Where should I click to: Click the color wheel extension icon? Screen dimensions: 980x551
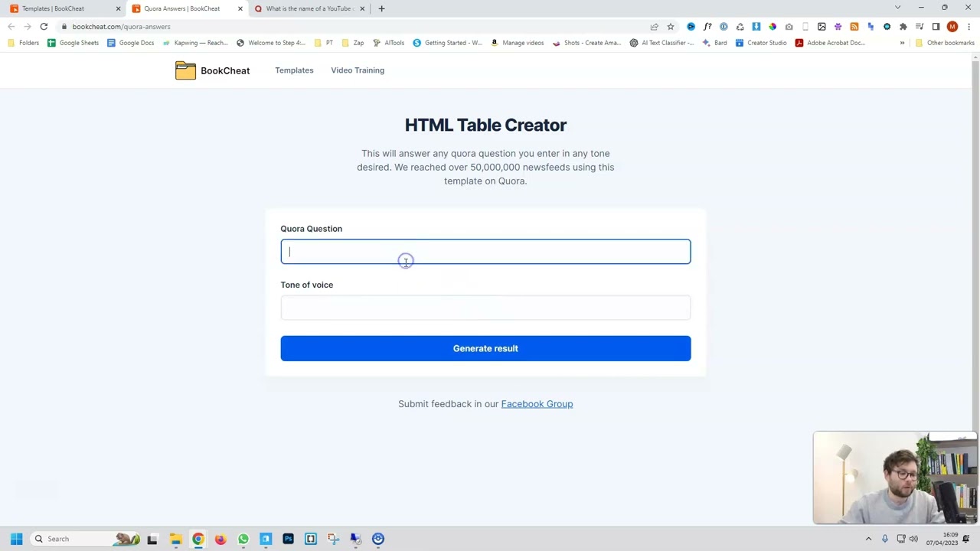click(773, 27)
